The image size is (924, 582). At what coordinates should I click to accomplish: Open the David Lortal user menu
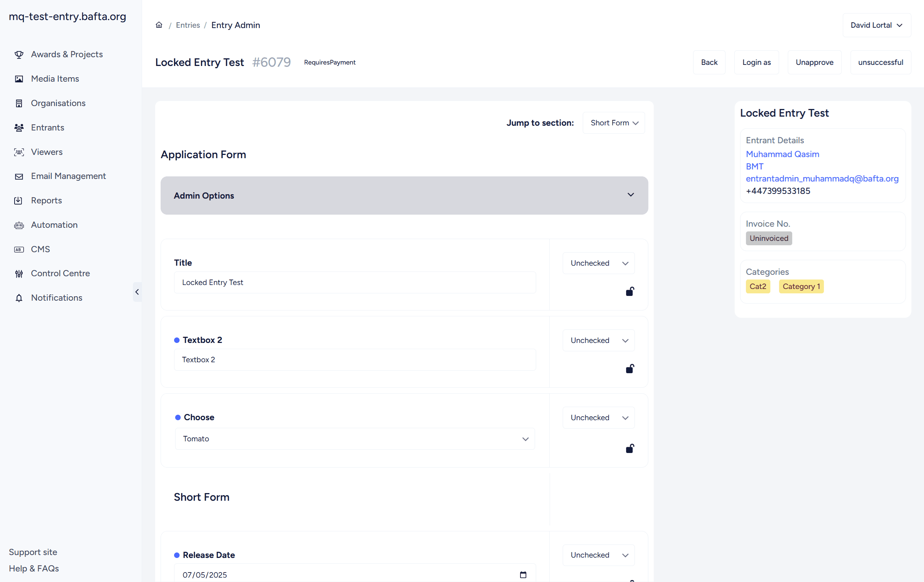pyautogui.click(x=876, y=26)
